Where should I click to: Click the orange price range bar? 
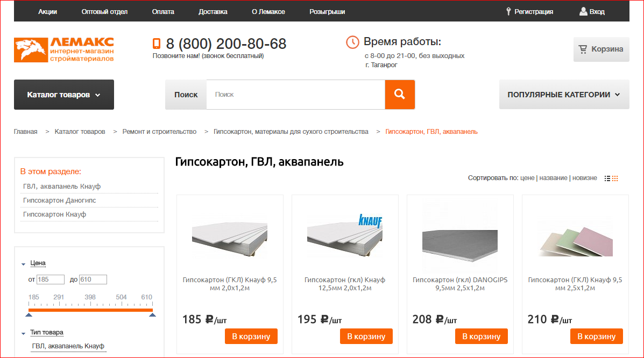pos(90,310)
